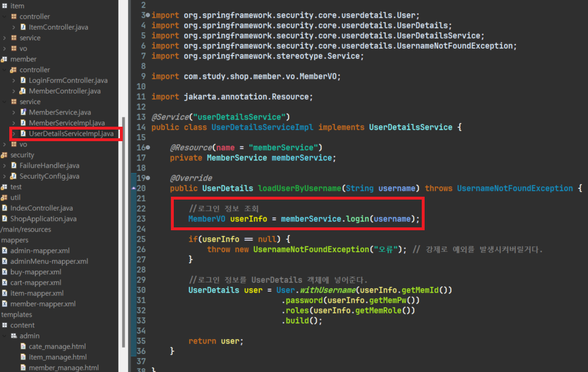Screen dimensions: 588x372
Task: Expand the SecurityConfig.java node
Action: tap(4, 176)
